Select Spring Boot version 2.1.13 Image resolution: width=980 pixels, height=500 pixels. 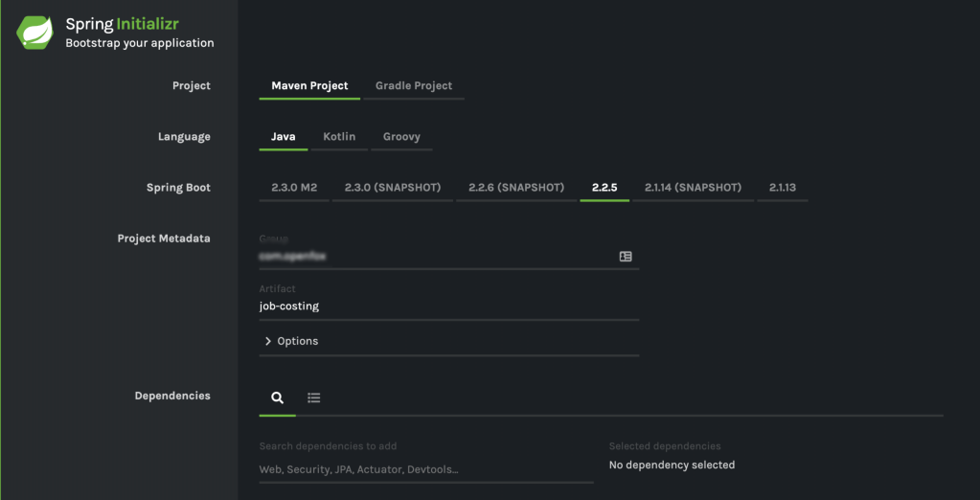click(x=783, y=188)
